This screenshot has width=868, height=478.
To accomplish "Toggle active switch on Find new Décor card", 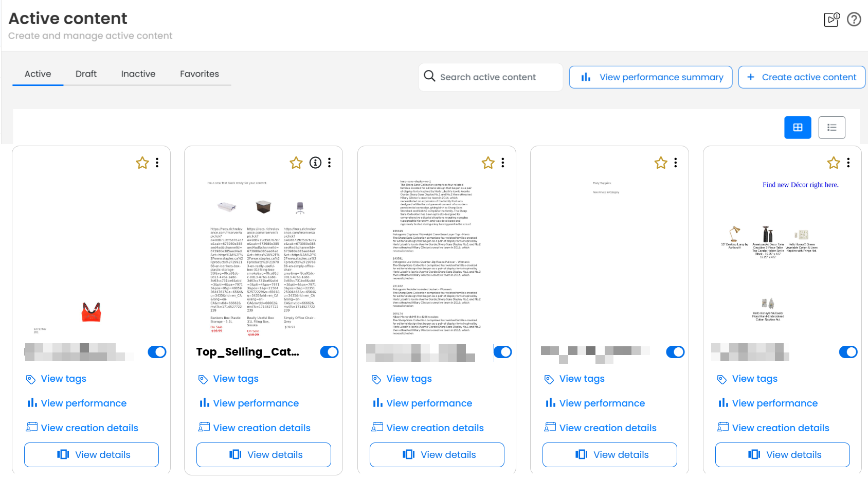I will (x=848, y=352).
